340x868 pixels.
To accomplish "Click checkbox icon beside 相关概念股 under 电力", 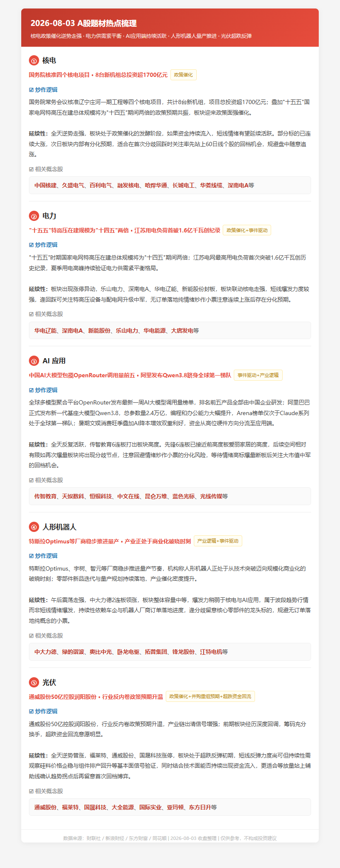I will coord(31,314).
